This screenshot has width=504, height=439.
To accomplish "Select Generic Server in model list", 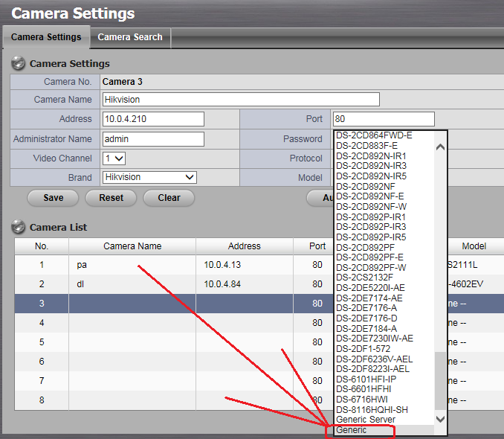I will [x=366, y=420].
